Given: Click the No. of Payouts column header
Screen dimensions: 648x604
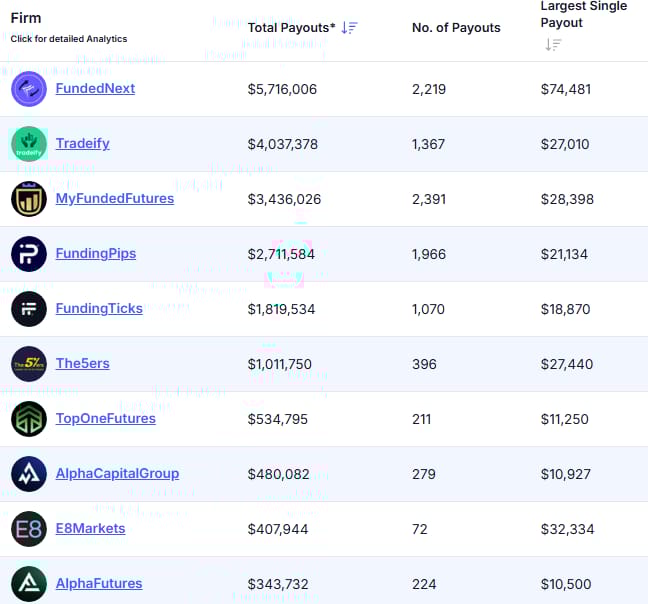Looking at the screenshot, I should click(456, 28).
